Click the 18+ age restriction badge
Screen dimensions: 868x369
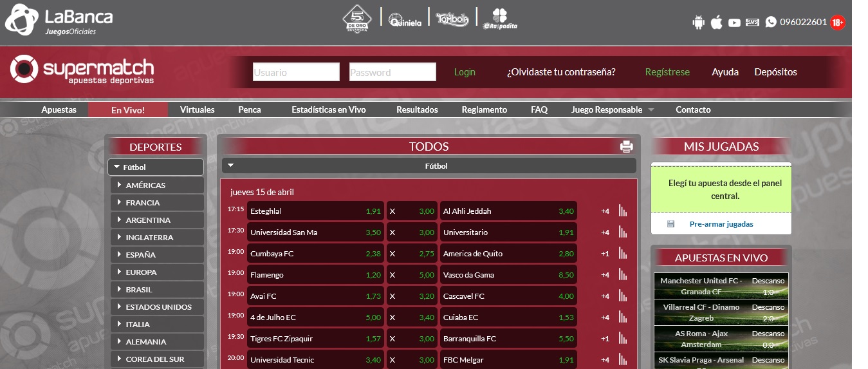point(838,23)
